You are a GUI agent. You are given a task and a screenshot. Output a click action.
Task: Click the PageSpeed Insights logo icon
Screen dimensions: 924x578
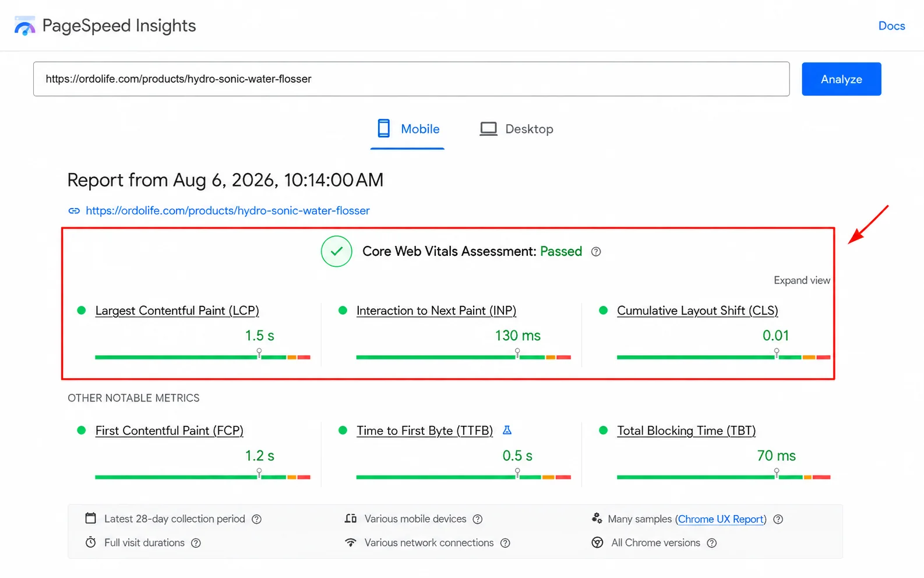24,26
